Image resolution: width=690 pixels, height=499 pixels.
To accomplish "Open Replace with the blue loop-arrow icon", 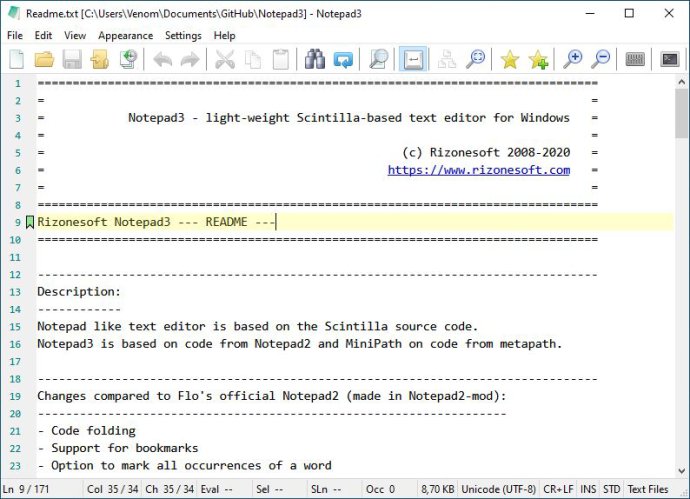I will point(343,59).
